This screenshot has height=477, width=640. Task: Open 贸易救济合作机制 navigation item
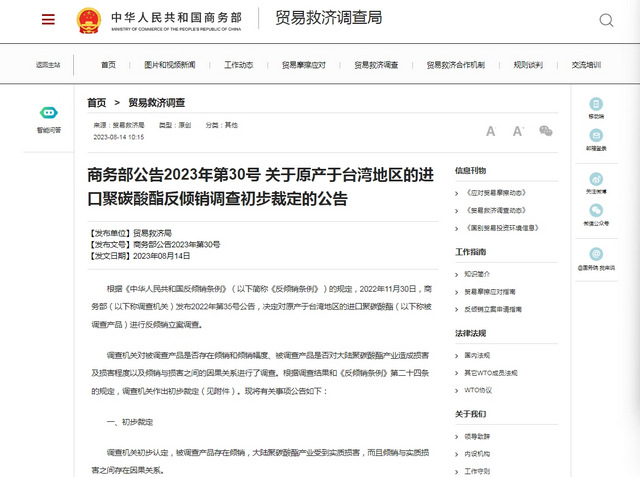click(x=456, y=65)
